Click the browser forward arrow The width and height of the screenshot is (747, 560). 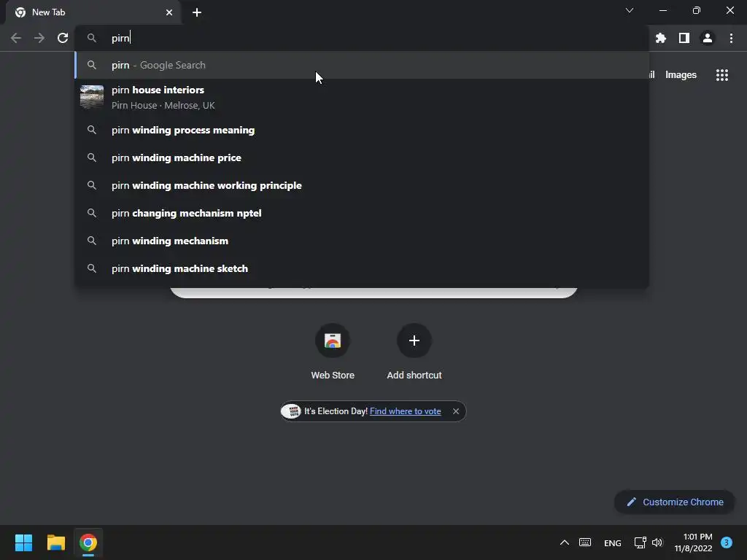tap(39, 38)
